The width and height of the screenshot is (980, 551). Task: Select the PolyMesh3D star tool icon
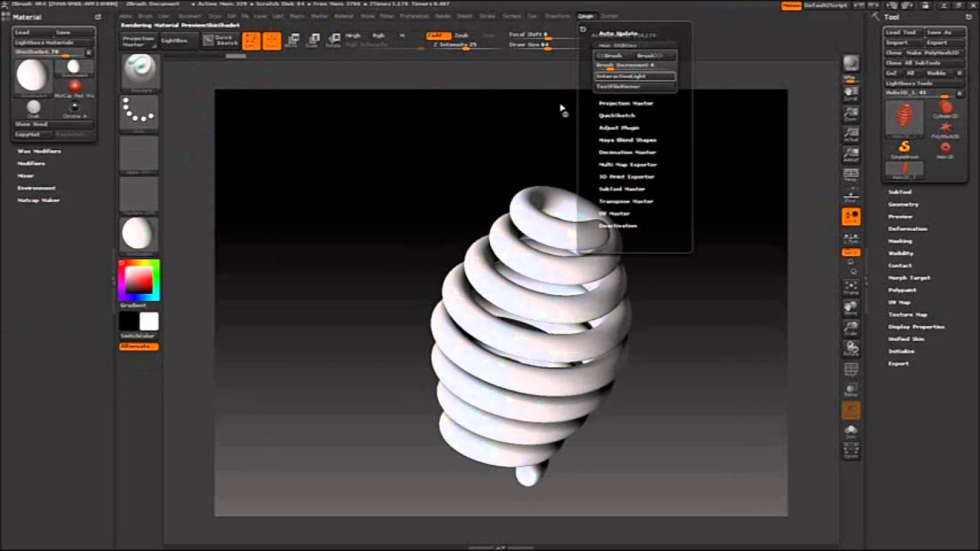(946, 129)
